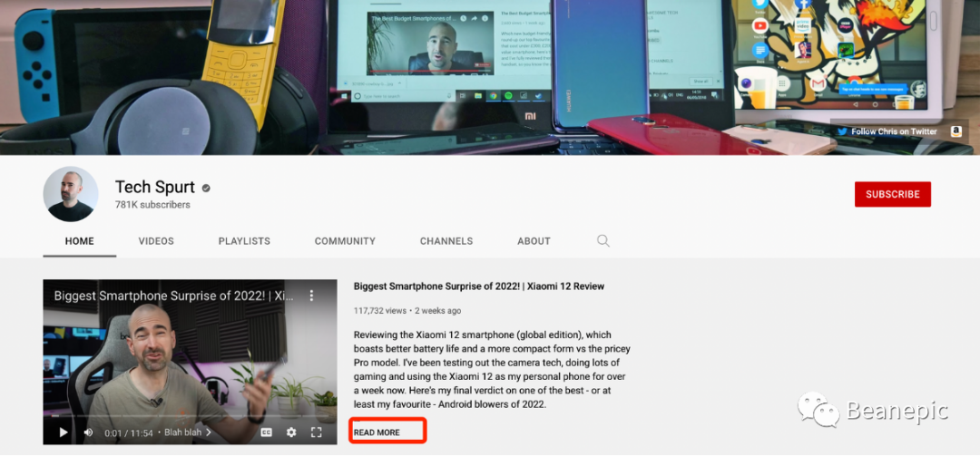
Task: Click the 781K subscribers text
Action: point(152,205)
